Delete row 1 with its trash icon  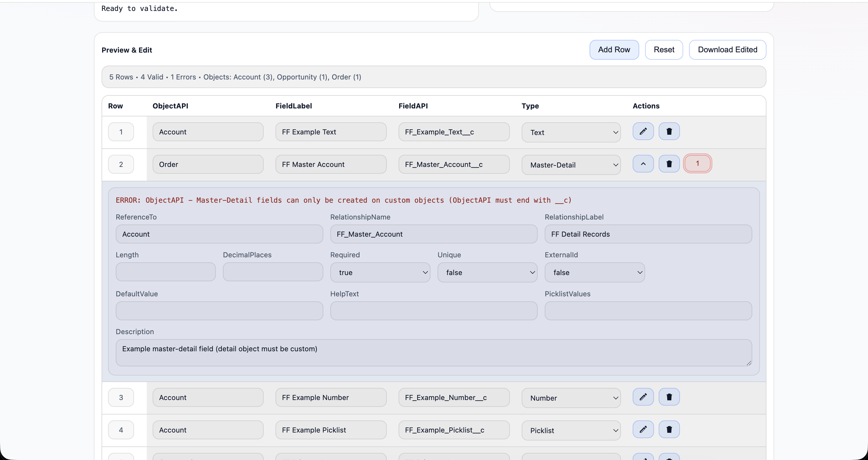pyautogui.click(x=669, y=131)
